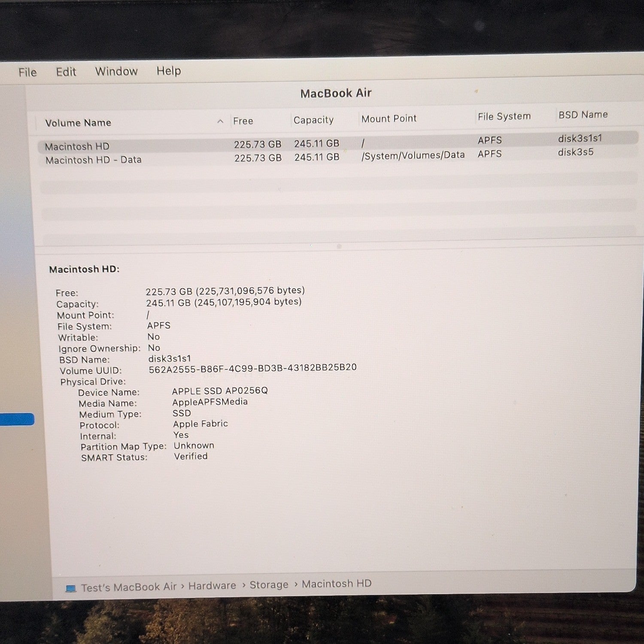
Task: Click Macintosh HD in the path bar
Action: [x=337, y=584]
